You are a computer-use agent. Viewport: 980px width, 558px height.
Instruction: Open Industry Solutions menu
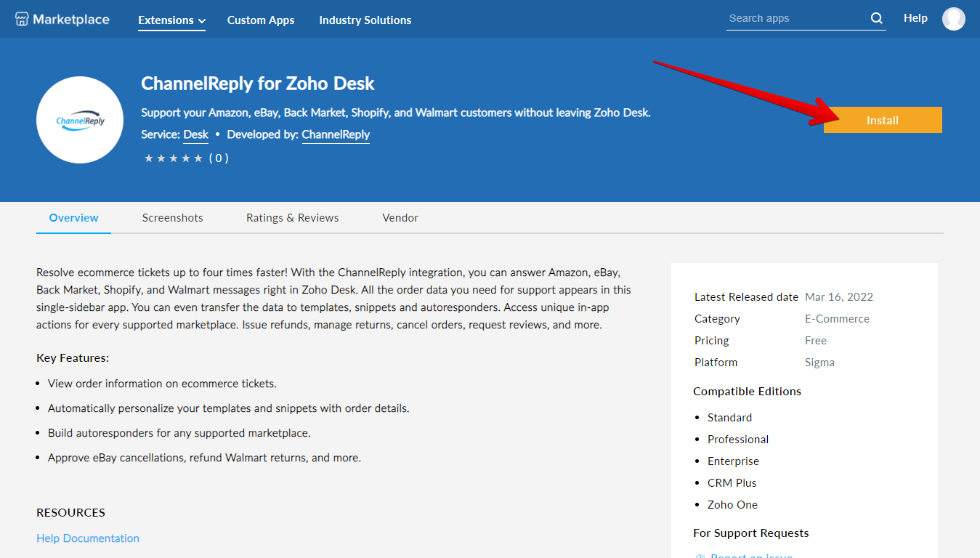(x=365, y=20)
